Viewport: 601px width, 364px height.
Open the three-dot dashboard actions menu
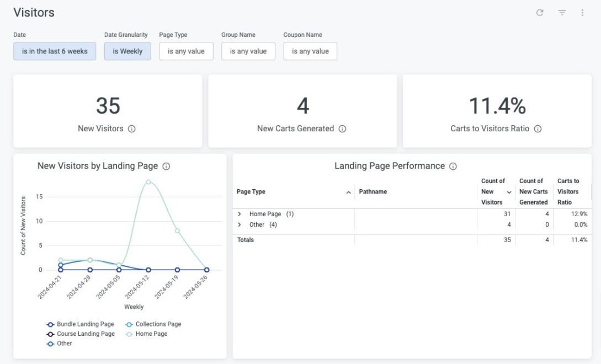(583, 12)
